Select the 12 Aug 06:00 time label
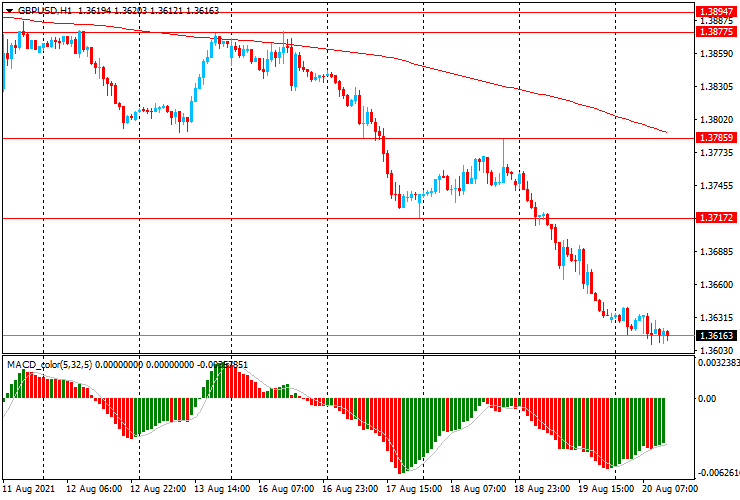 click(94, 488)
